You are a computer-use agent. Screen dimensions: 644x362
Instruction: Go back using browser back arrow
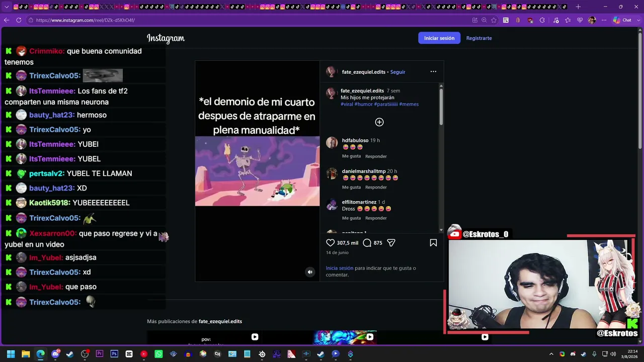6,20
